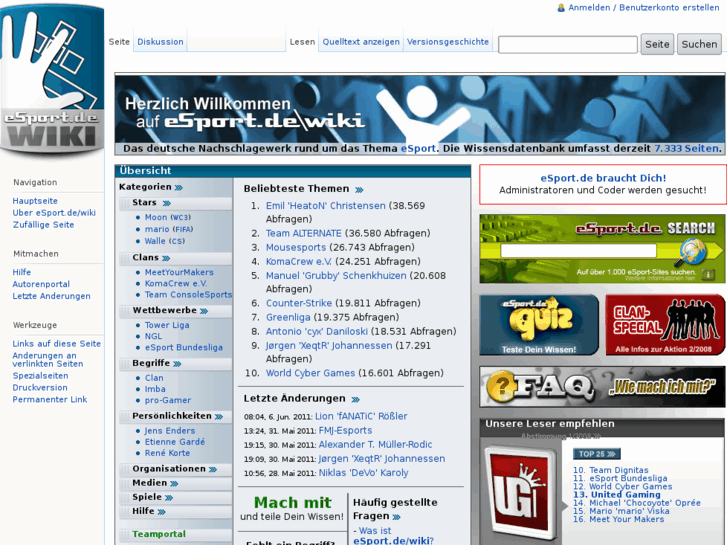Click the double-arrow icon next to Medien
The width and height of the screenshot is (727, 545).
coord(174,483)
